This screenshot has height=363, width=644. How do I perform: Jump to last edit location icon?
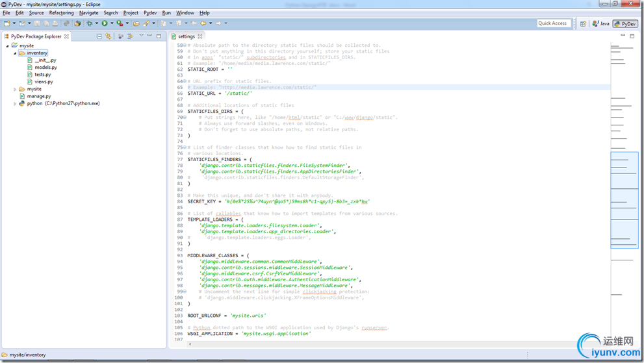[194, 23]
